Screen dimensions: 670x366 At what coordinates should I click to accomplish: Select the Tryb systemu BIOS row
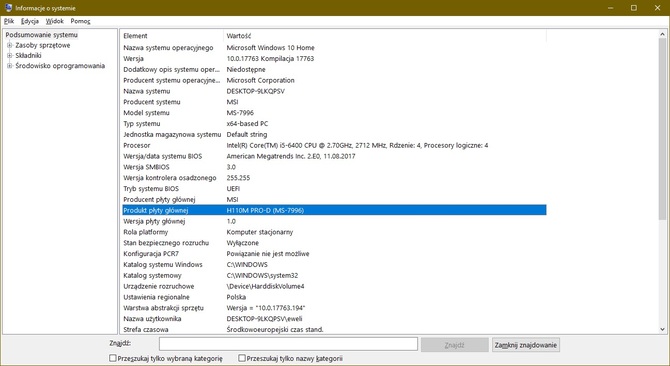[x=334, y=189]
